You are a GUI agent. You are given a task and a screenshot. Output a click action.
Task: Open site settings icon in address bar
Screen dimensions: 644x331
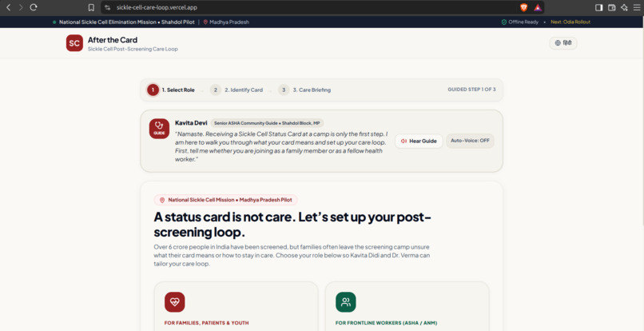click(x=108, y=7)
